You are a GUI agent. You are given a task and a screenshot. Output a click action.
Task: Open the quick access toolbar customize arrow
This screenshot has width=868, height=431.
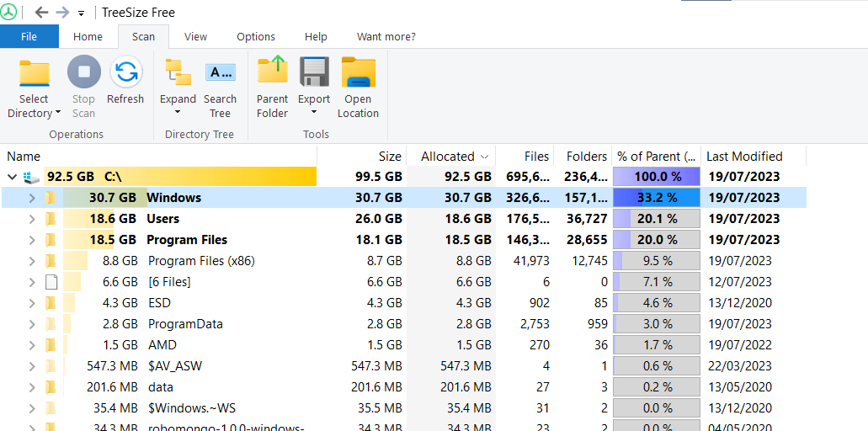point(82,13)
